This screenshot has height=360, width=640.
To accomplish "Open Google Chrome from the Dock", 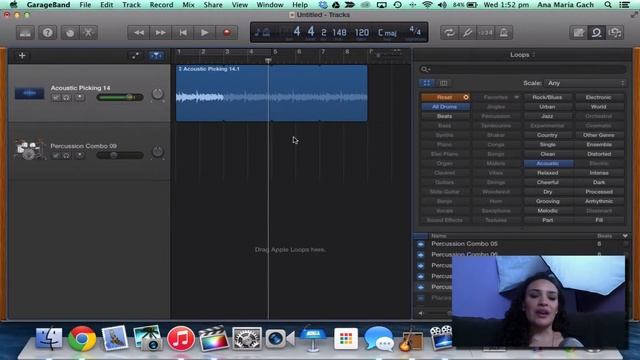I will click(x=82, y=339).
